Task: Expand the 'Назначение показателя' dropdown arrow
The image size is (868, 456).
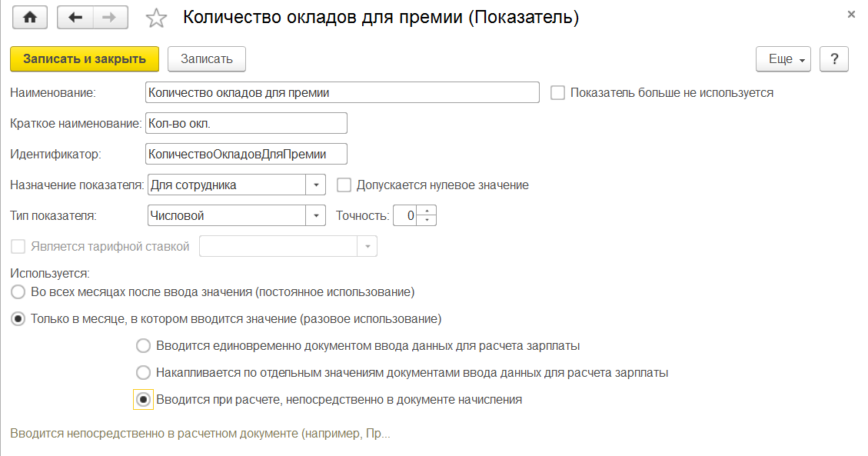Action: click(x=316, y=185)
